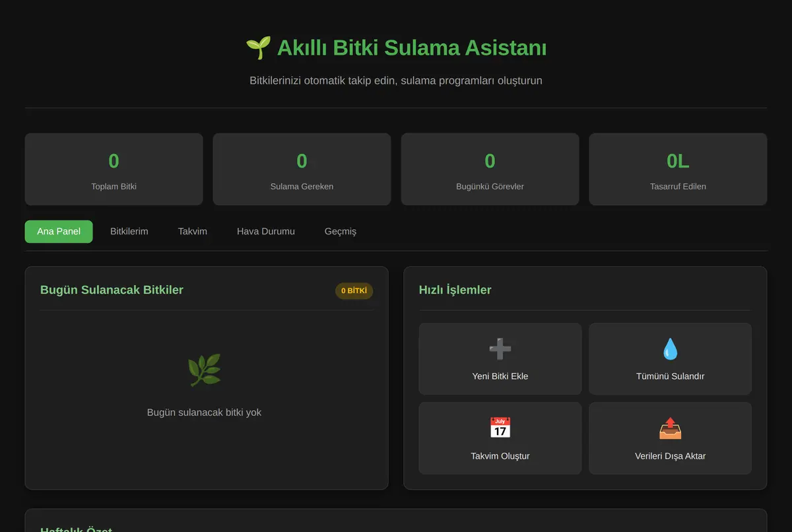Click the Tümünü Sulandır label
This screenshot has width=792, height=532.
(670, 376)
